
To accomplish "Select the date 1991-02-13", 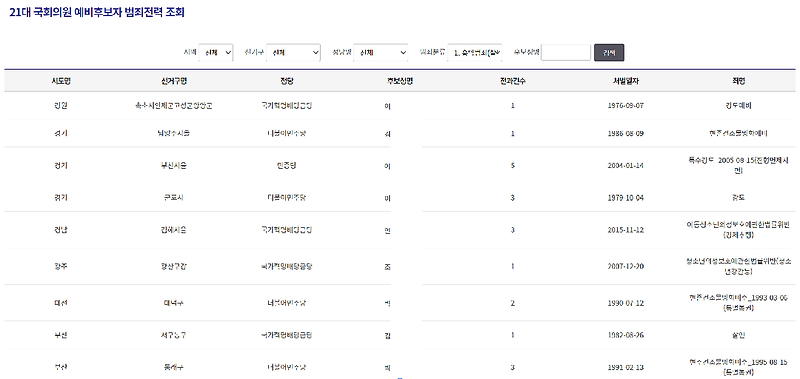I will coord(626,367).
